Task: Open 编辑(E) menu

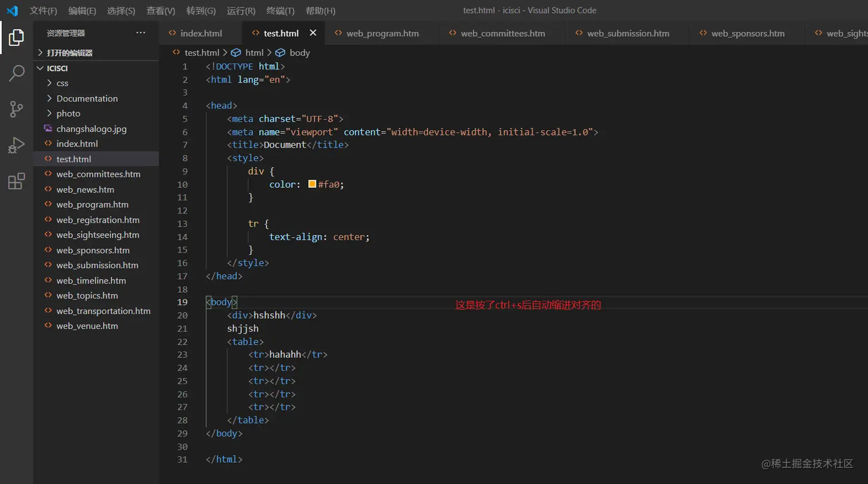Action: coord(82,10)
